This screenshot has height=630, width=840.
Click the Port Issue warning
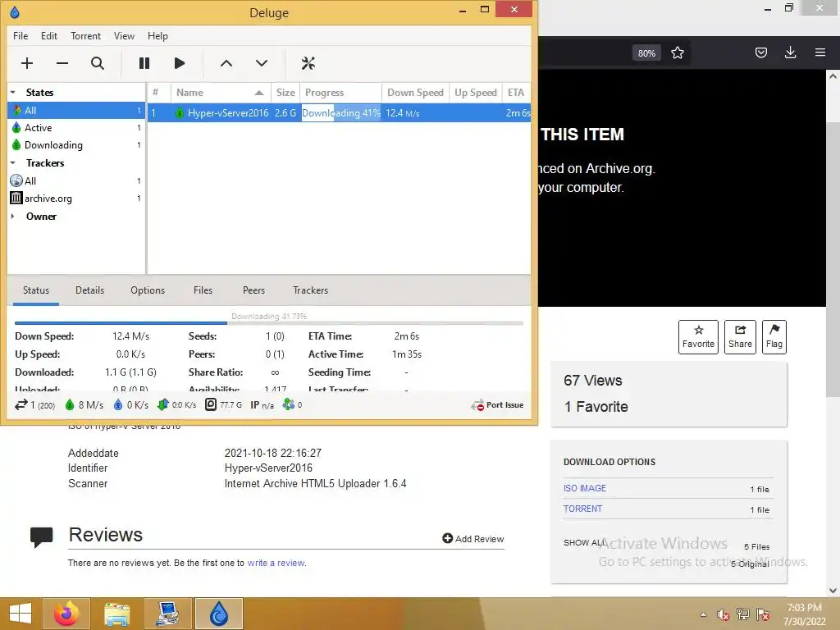tap(497, 405)
